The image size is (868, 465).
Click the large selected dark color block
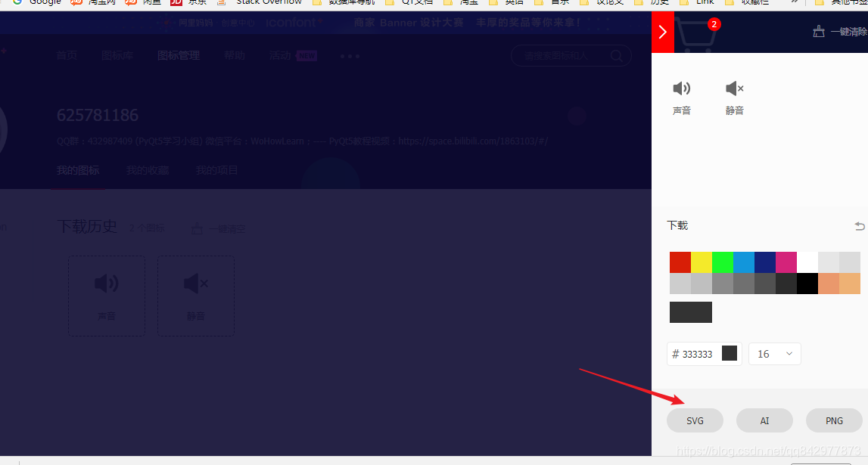point(691,312)
